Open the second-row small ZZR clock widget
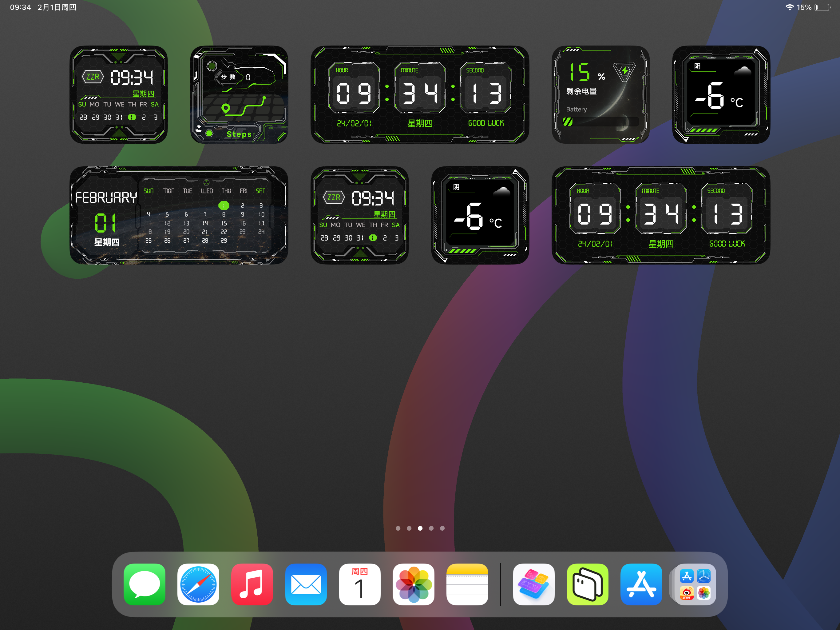Image resolution: width=840 pixels, height=630 pixels. (360, 215)
